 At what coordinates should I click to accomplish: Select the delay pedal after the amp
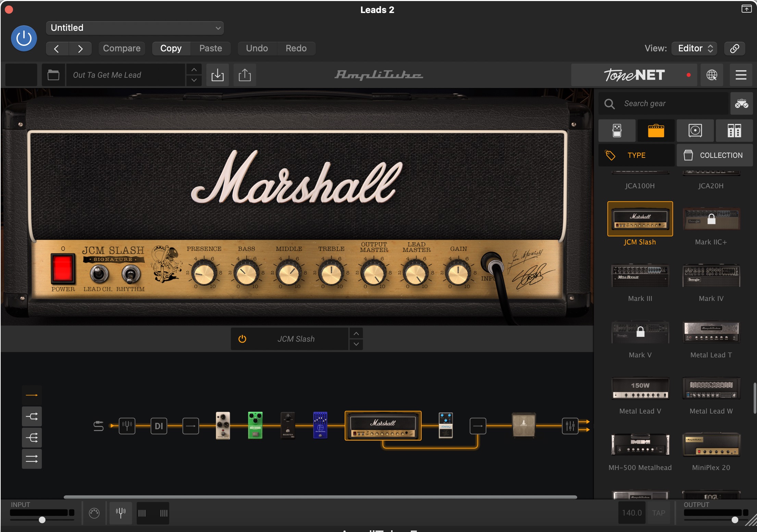tap(446, 425)
